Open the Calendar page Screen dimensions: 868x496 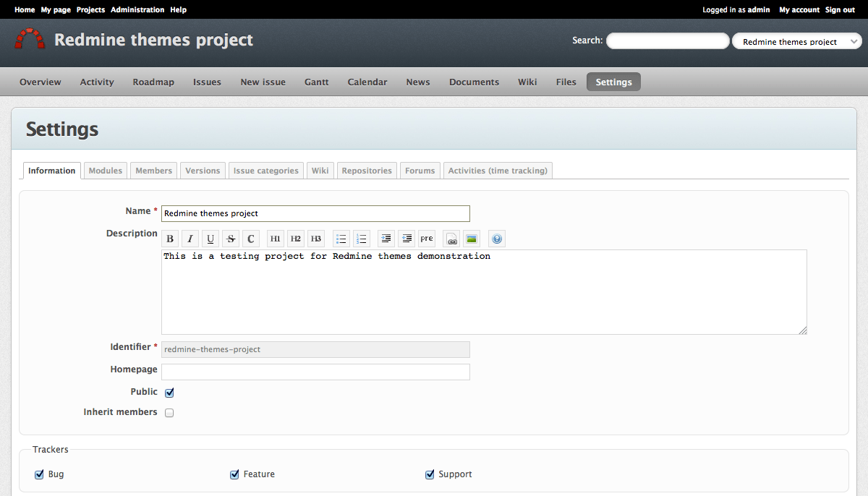(367, 82)
